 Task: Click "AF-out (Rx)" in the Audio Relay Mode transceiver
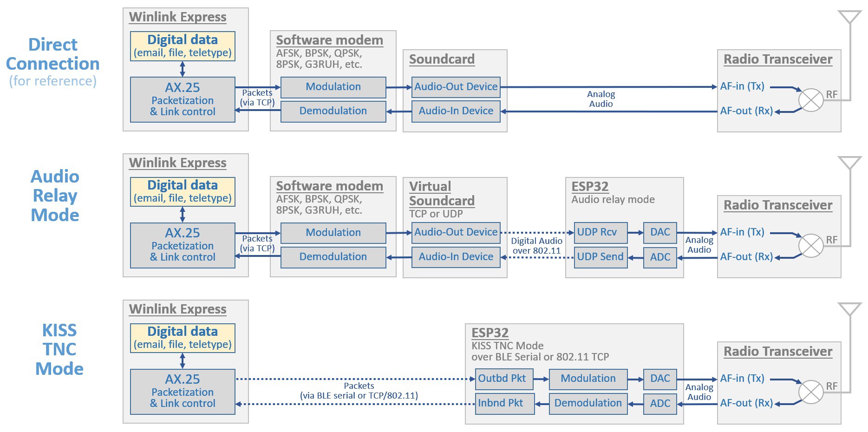[746, 257]
